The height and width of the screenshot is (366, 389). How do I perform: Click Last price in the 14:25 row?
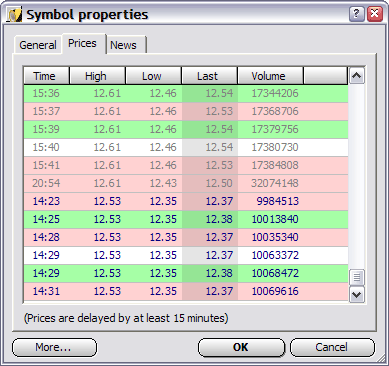tap(219, 219)
